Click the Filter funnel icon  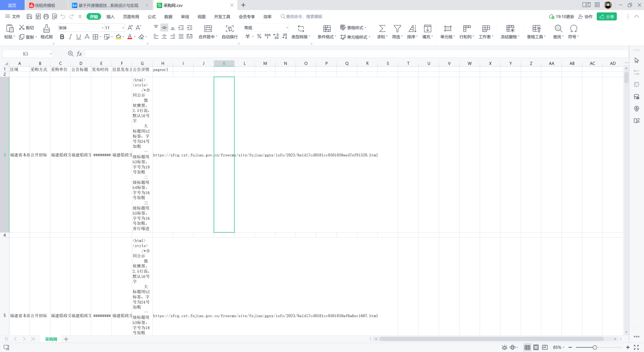(397, 28)
